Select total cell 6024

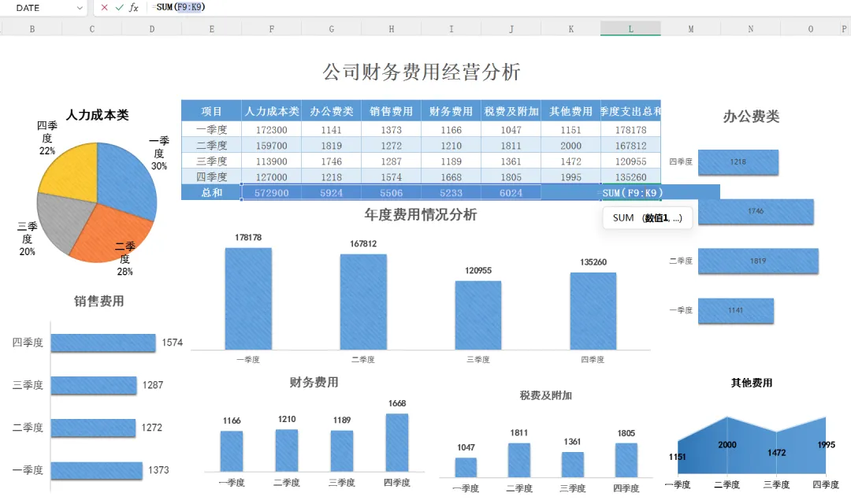[511, 193]
